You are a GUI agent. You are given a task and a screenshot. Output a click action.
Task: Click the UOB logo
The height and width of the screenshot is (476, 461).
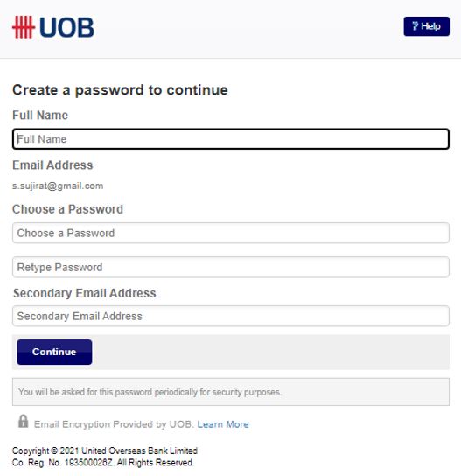point(53,27)
